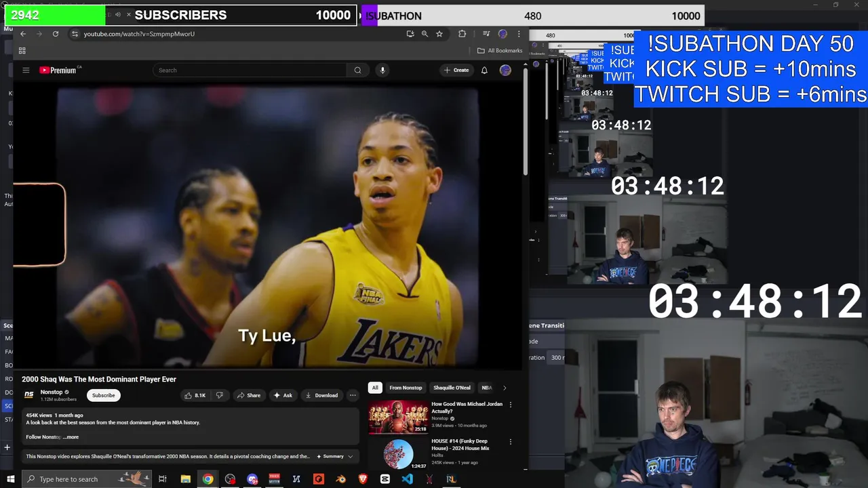Open Chrome three-dot menu

tap(519, 34)
